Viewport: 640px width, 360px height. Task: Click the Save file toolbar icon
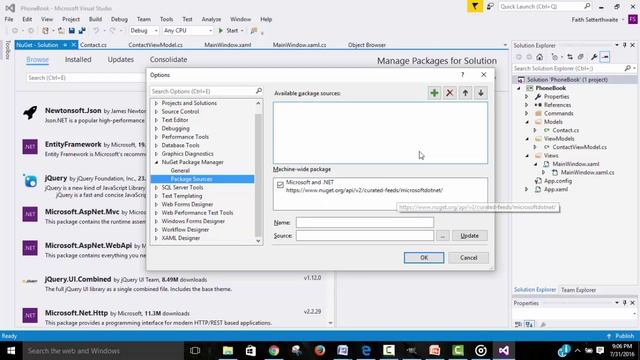(72, 31)
